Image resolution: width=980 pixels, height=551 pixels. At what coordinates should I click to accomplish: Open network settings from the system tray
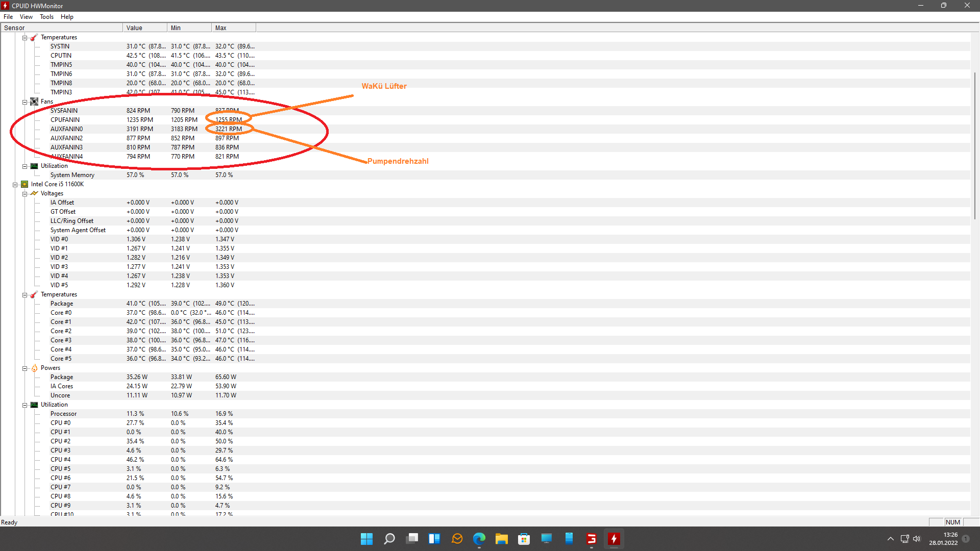pyautogui.click(x=904, y=539)
